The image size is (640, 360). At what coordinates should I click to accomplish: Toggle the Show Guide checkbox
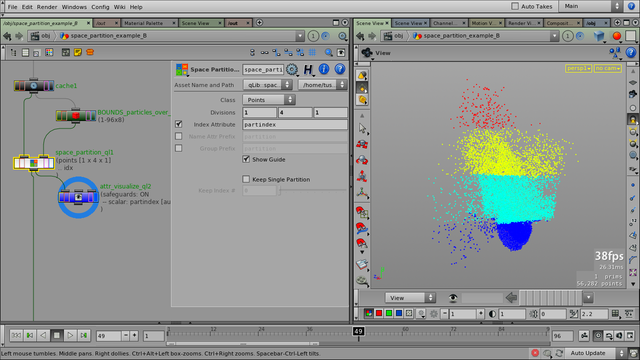point(246,159)
